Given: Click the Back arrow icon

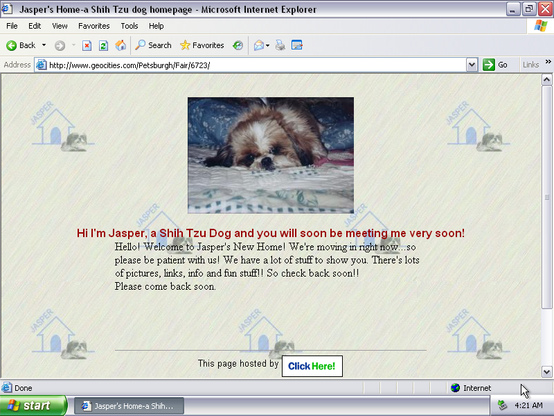Looking at the screenshot, I should 12,45.
